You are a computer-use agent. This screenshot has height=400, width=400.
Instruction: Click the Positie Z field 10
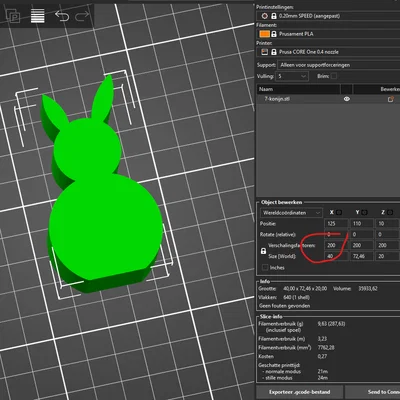pos(387,224)
